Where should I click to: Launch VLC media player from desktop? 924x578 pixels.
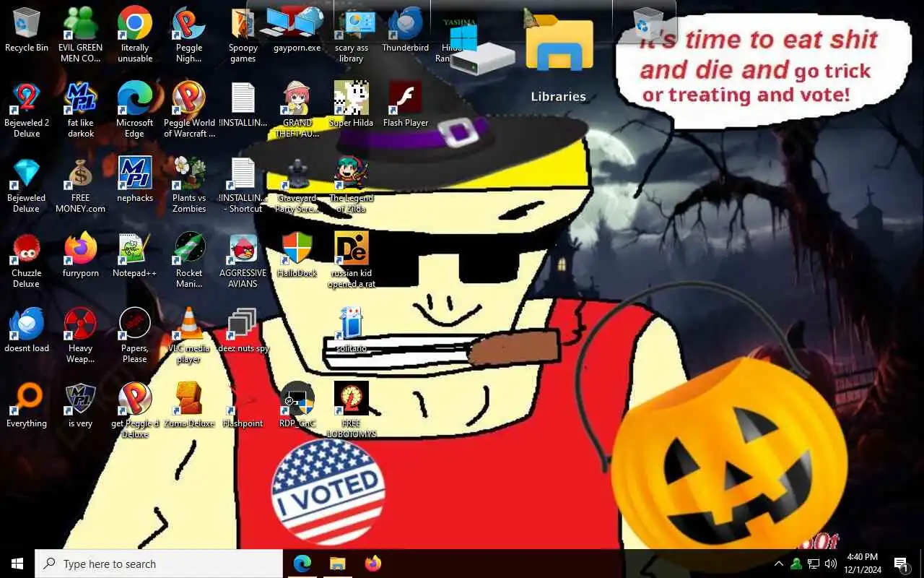point(189,335)
